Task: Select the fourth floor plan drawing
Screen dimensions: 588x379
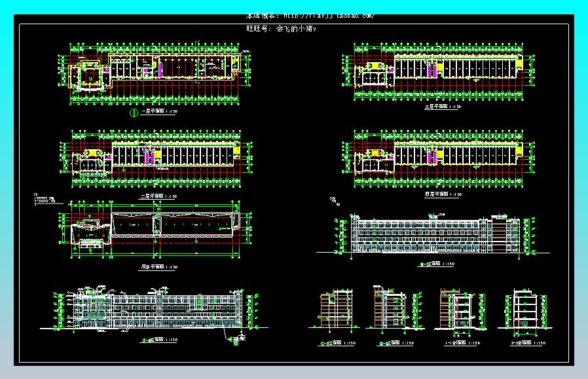Action: pyautogui.click(x=438, y=158)
